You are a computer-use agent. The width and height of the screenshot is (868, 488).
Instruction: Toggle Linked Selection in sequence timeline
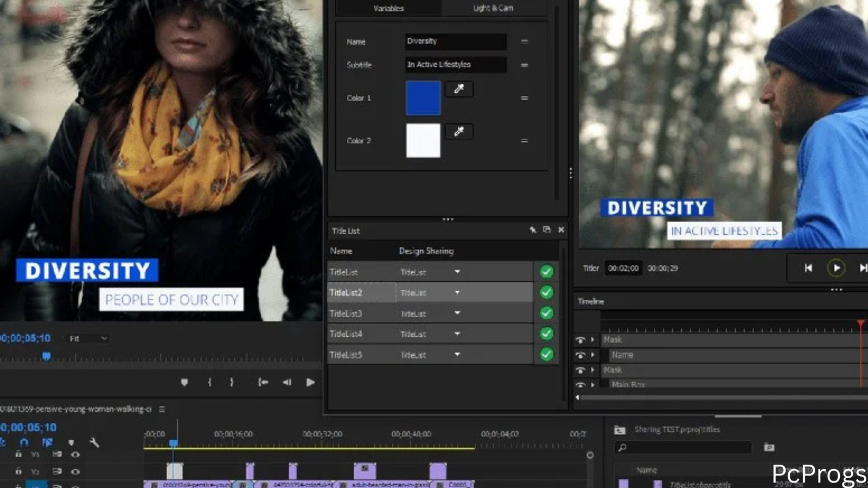47,442
